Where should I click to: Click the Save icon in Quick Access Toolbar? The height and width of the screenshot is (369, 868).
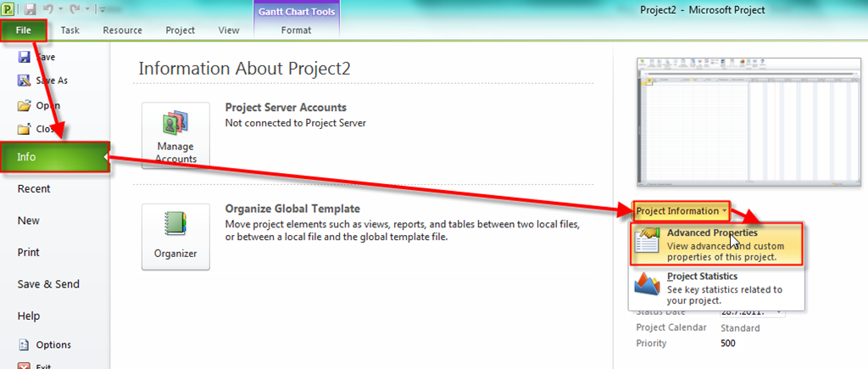(31, 9)
